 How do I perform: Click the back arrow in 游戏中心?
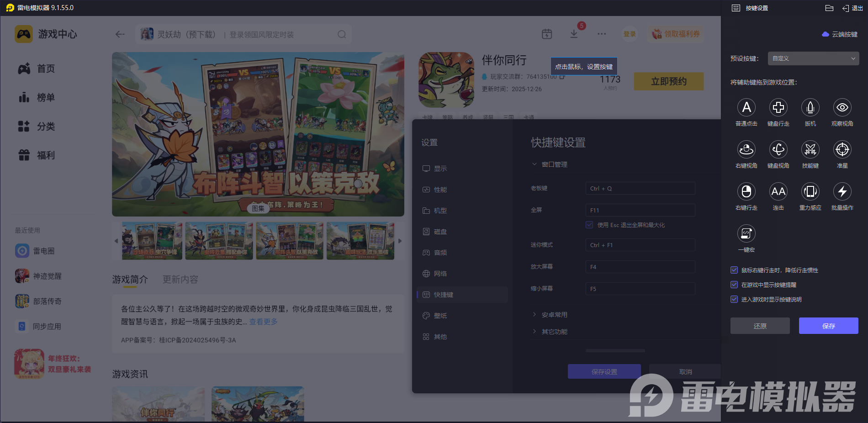(x=120, y=34)
